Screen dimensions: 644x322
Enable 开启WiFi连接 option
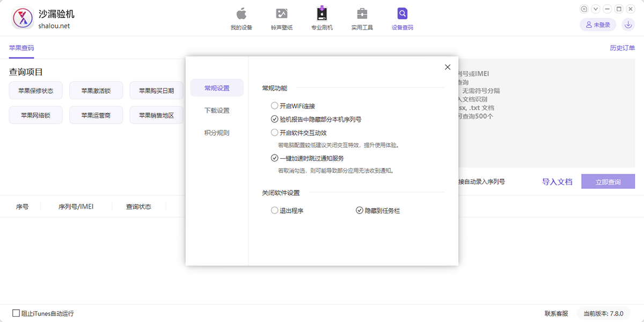tap(274, 106)
